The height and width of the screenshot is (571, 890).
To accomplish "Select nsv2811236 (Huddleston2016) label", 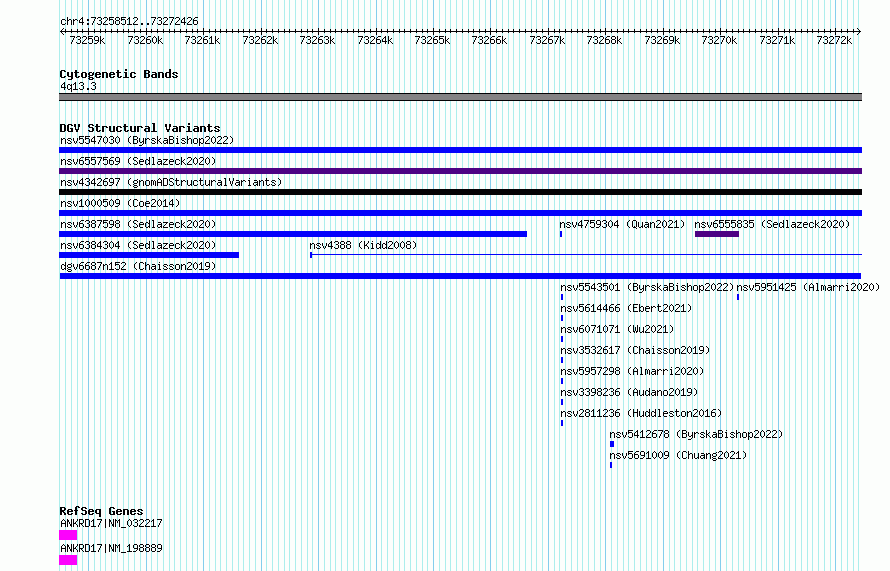I will 641,413.
